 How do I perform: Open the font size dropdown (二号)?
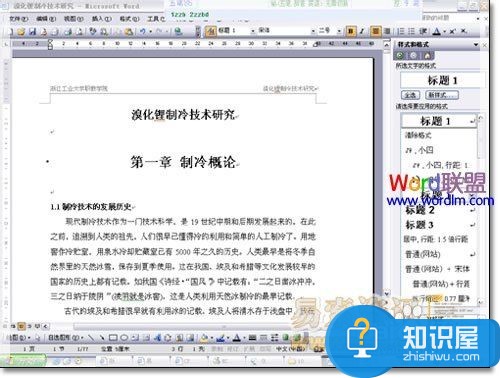tap(339, 31)
